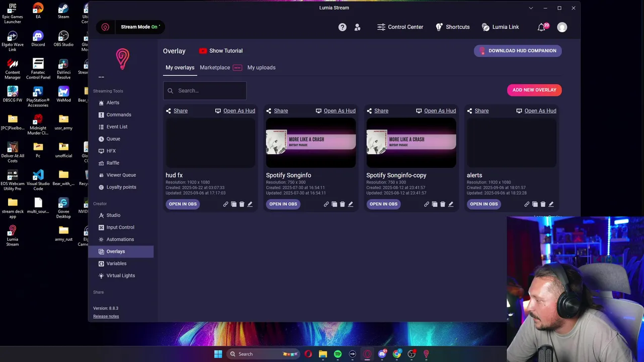Open Release notes link
The height and width of the screenshot is (362, 644).
pos(106,316)
